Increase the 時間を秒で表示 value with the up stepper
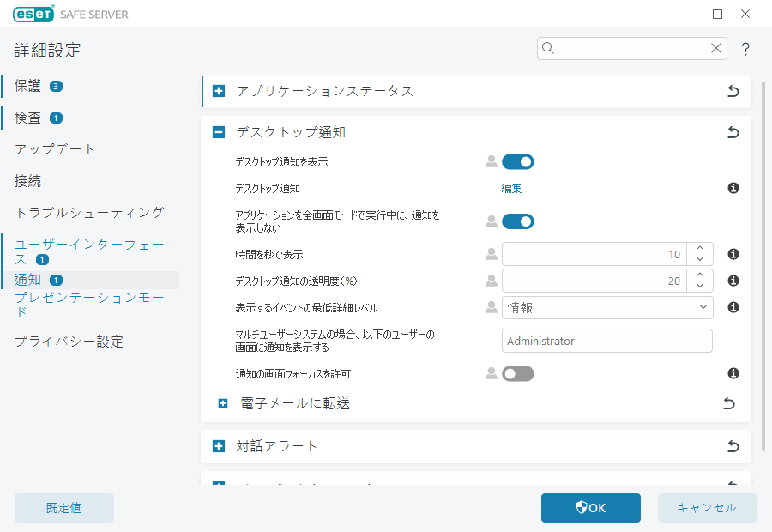772x532 pixels. click(x=699, y=249)
